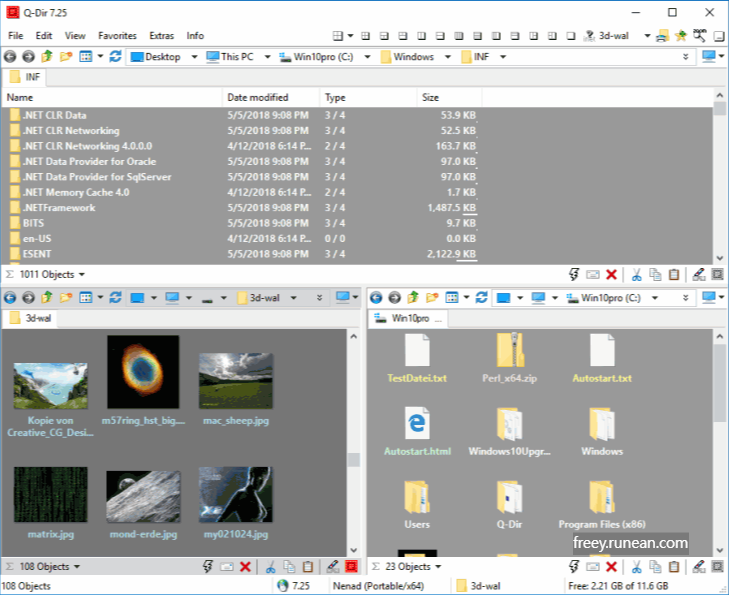Click the add-favorite star icon
This screenshot has width=729, height=595.
click(681, 36)
